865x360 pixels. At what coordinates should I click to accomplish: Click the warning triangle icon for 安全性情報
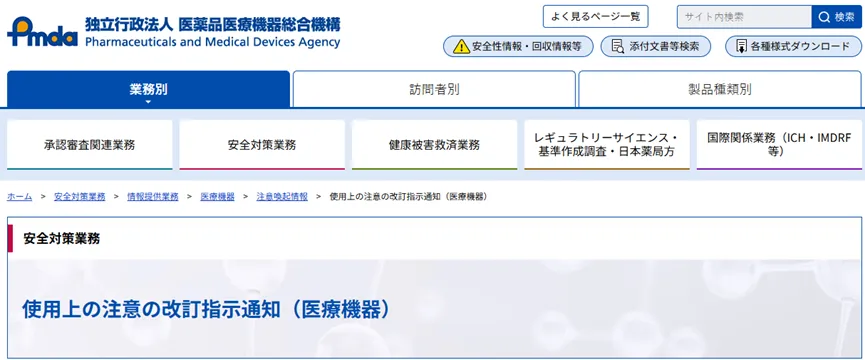pos(461,47)
